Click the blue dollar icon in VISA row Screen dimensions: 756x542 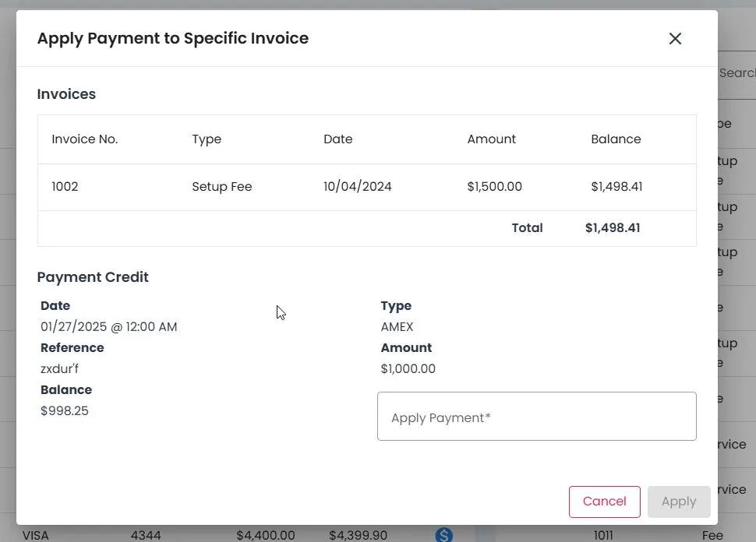pos(443,534)
